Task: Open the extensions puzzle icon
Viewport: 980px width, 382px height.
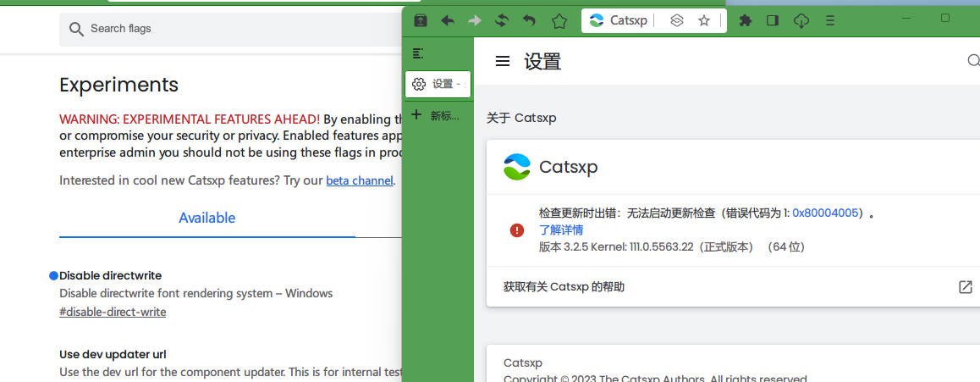Action: click(745, 21)
